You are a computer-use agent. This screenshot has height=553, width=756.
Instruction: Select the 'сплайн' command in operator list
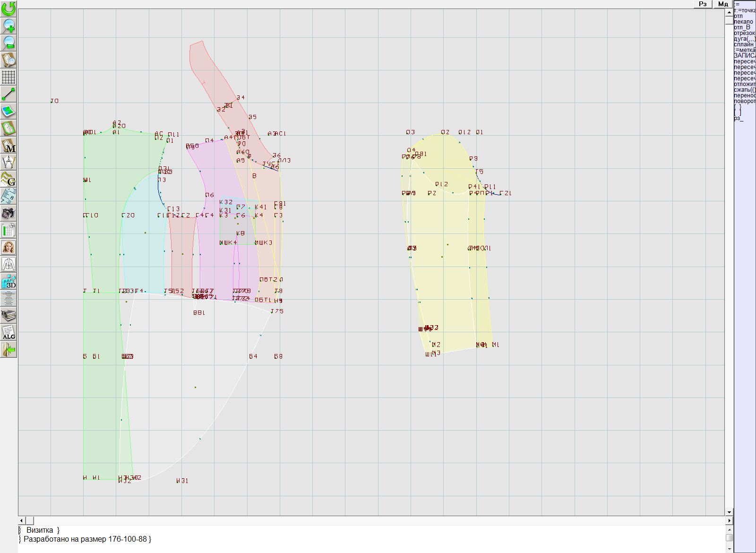[x=744, y=44]
